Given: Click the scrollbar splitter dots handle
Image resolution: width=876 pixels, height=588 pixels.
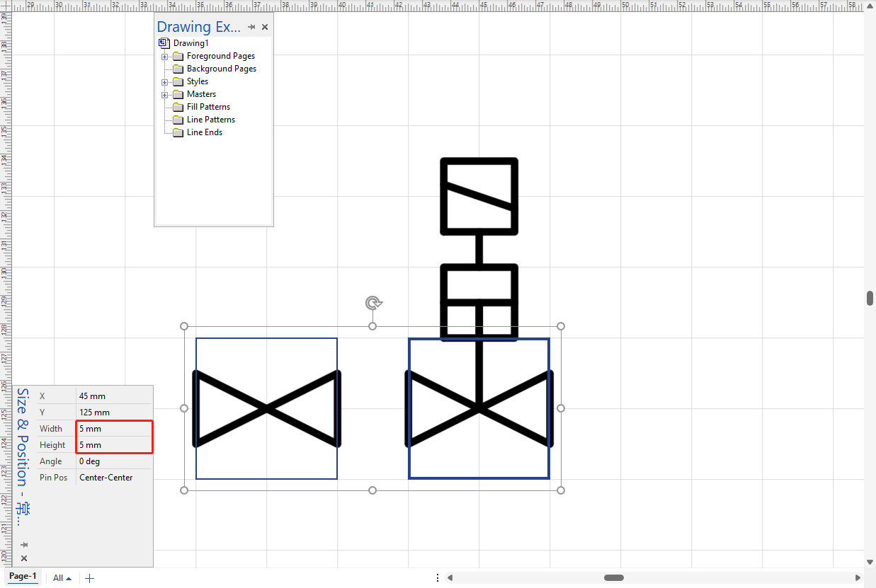Looking at the screenshot, I should (438, 578).
